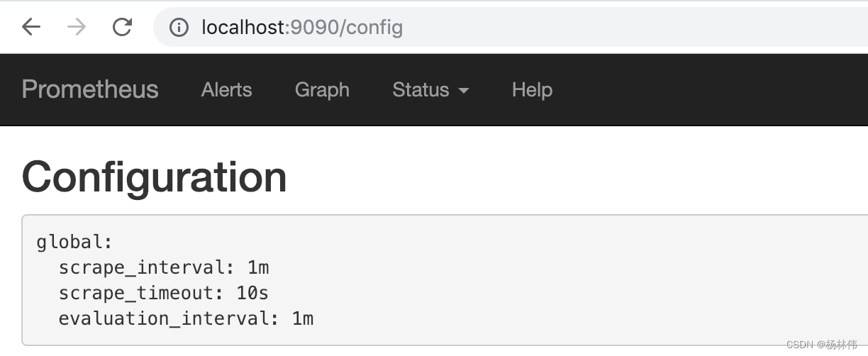Viewport: 868px width, 356px height.
Task: Click the 1m value after scrape_interval
Action: (x=258, y=267)
